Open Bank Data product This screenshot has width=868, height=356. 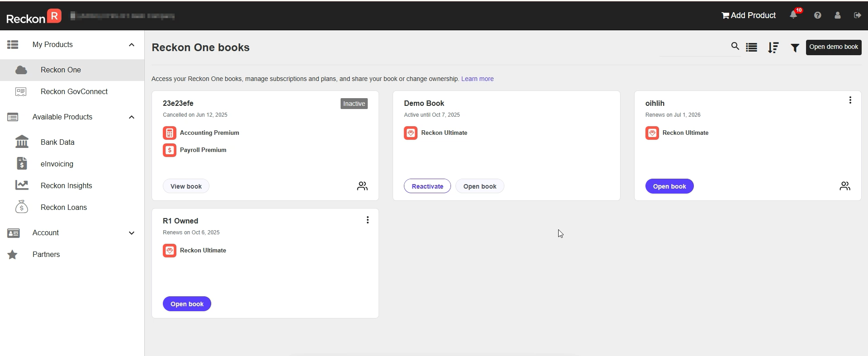click(57, 142)
